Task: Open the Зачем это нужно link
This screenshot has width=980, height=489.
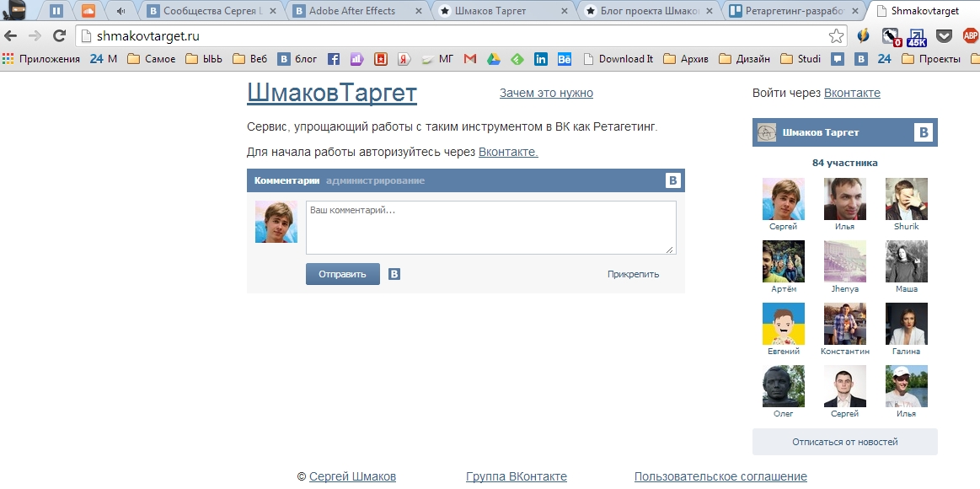Action: [x=546, y=94]
